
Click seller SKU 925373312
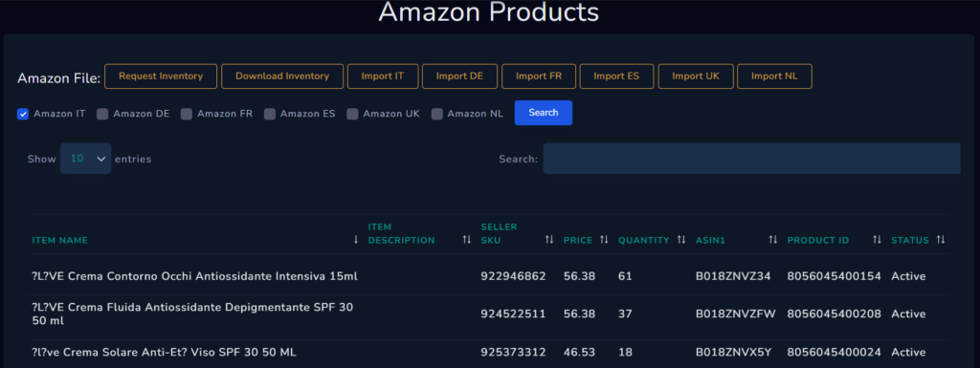click(513, 353)
